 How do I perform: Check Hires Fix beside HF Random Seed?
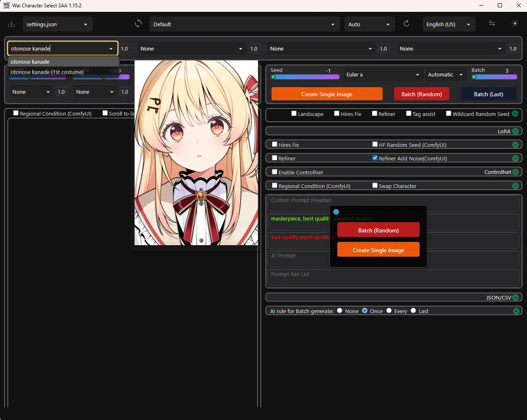274,144
